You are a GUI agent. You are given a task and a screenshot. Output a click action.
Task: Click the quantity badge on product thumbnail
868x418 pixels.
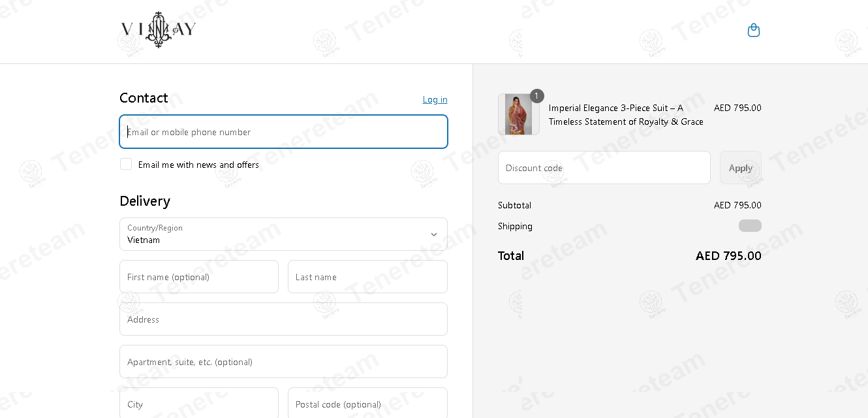pos(536,96)
